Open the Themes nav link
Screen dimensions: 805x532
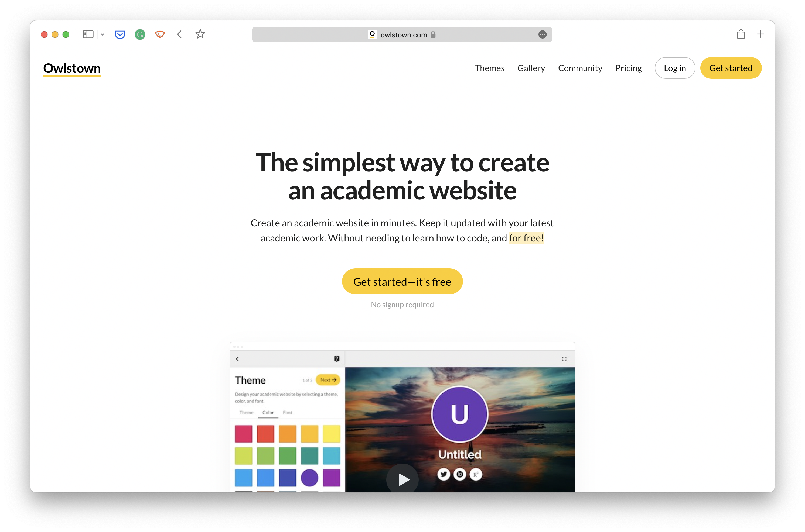pyautogui.click(x=489, y=68)
